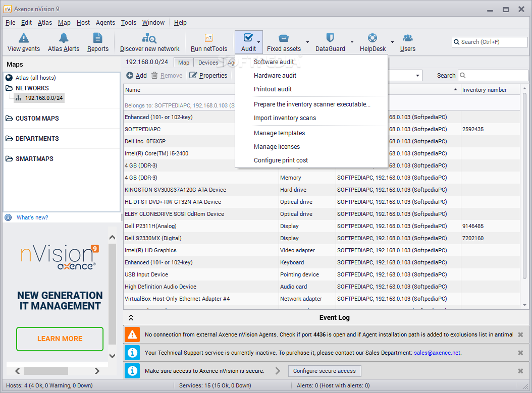Select KINGSTON SV300S37A120G ATA Device row
Screen dimensions: 532x393
pos(322,190)
